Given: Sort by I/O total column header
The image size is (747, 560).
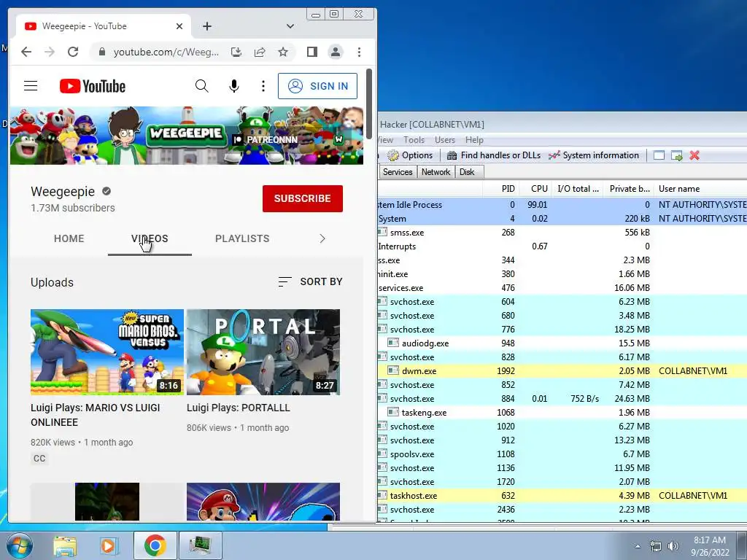Looking at the screenshot, I should tap(578, 189).
